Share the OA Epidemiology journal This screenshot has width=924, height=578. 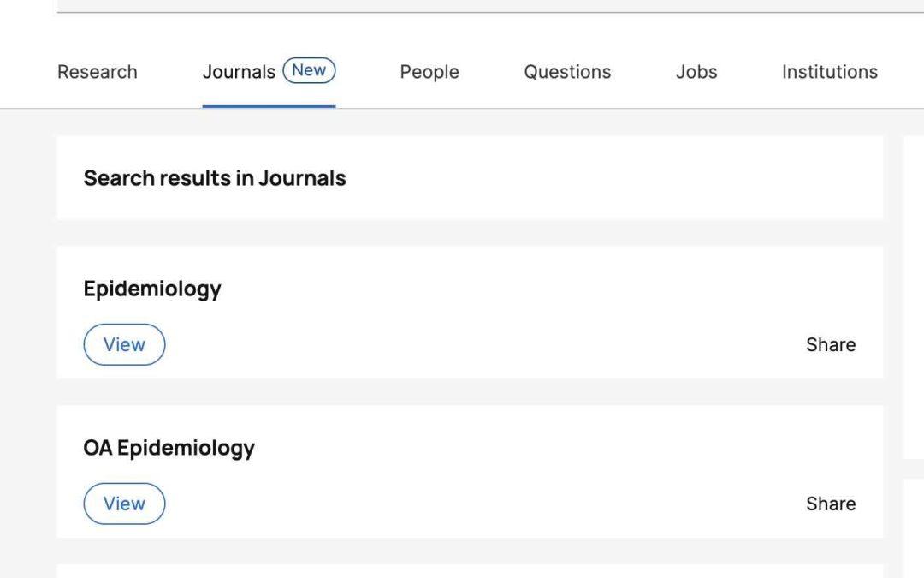[830, 504]
